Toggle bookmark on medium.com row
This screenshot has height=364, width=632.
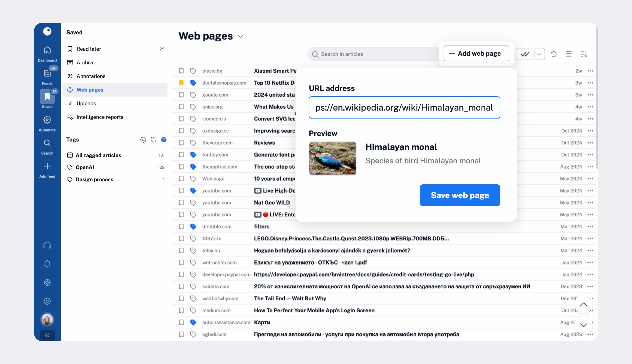point(181,310)
